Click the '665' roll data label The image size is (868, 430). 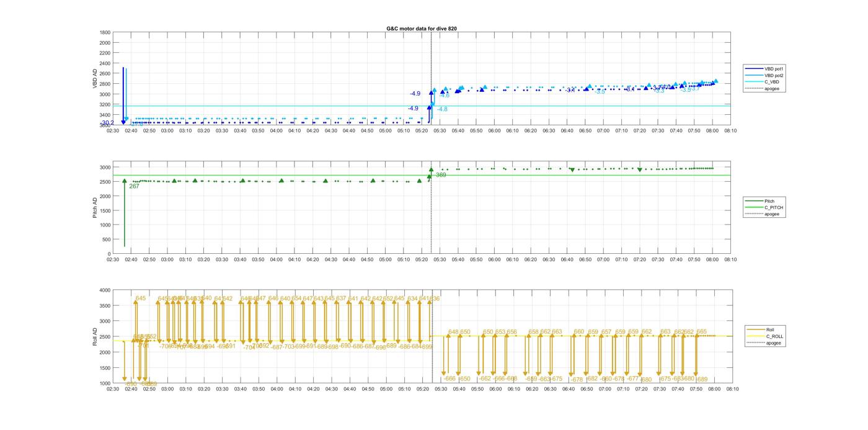point(701,332)
